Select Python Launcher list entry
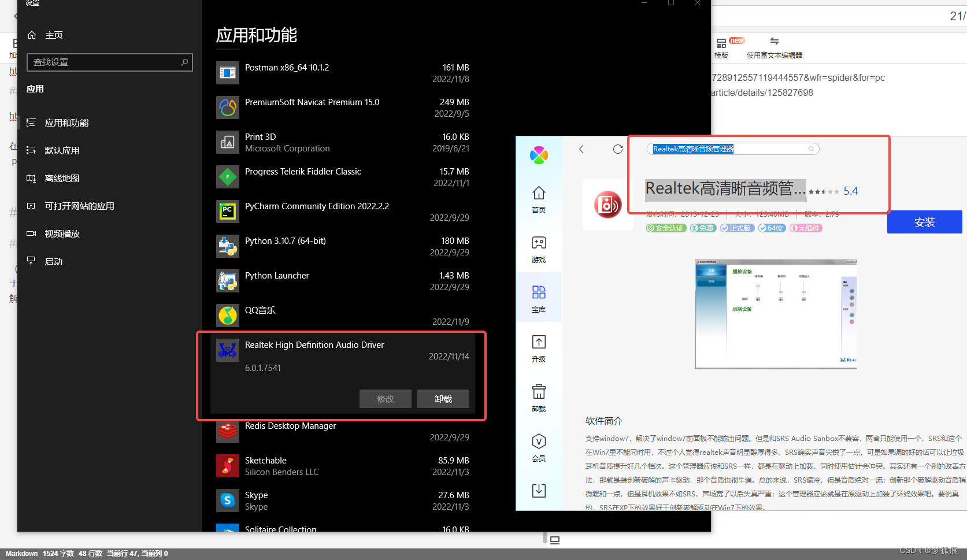The width and height of the screenshot is (967, 560). coord(343,281)
